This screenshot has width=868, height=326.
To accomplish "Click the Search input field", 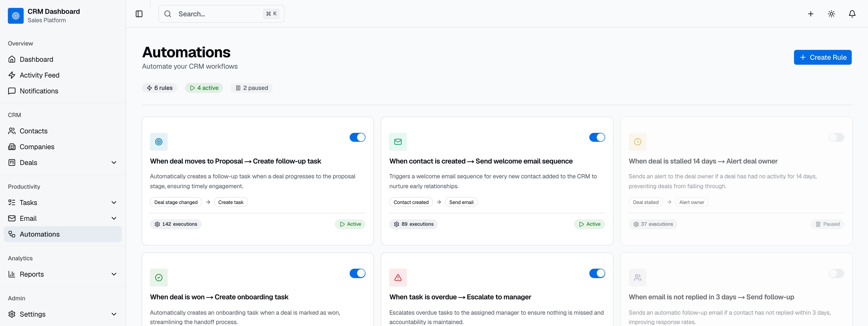I will click(x=221, y=14).
